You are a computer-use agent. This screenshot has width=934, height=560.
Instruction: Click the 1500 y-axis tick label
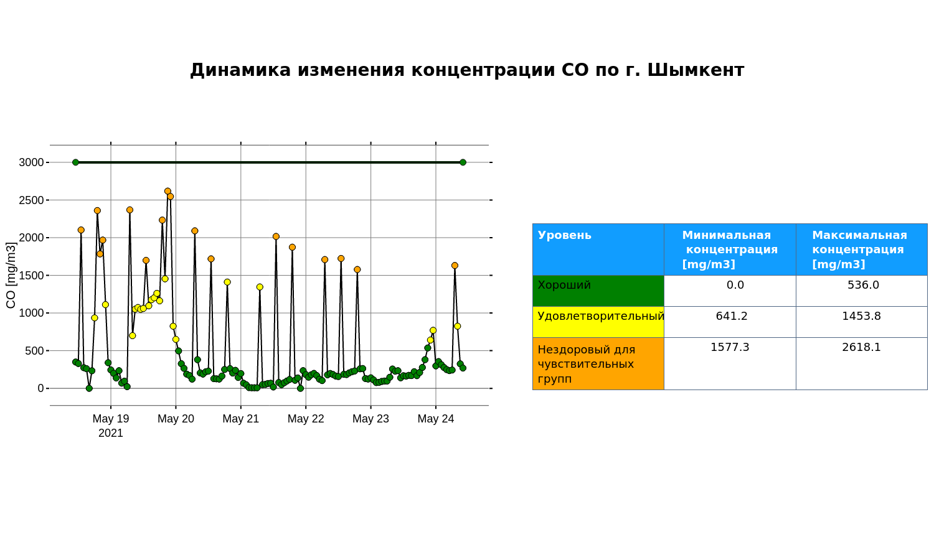pyautogui.click(x=31, y=276)
